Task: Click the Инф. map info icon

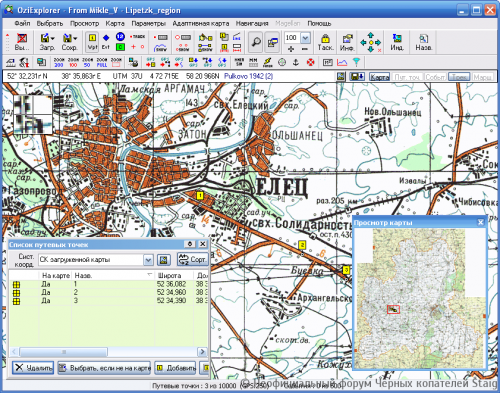Action: click(347, 42)
